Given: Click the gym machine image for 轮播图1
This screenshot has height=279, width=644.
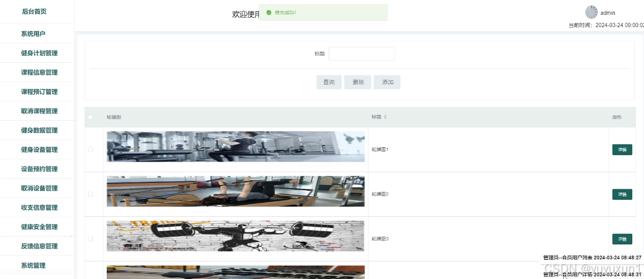Looking at the screenshot, I should (236, 147).
